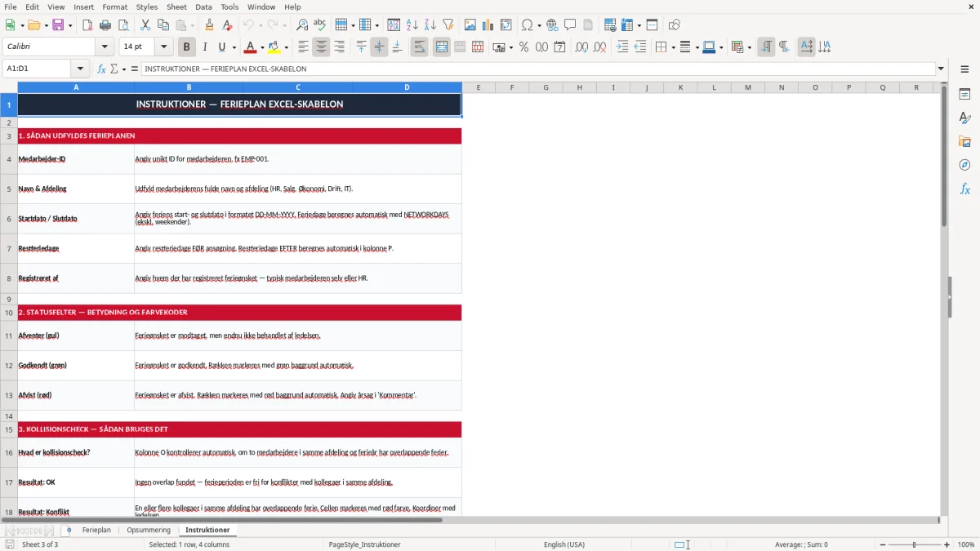Toggle Italic formatting
The width and height of the screenshot is (980, 551).
point(205,47)
